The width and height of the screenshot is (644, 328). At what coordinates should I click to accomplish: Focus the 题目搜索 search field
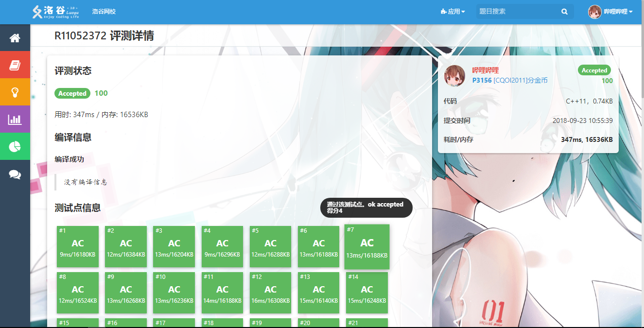tap(518, 12)
